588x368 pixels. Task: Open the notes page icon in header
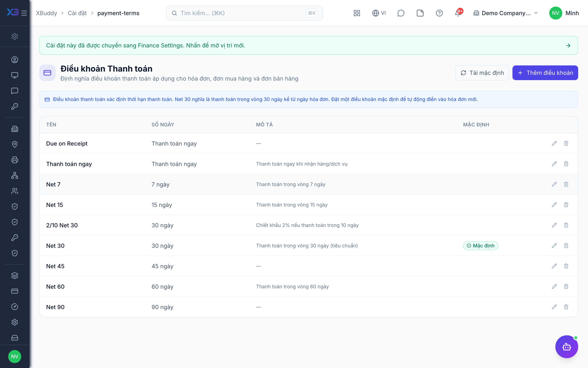(x=420, y=13)
